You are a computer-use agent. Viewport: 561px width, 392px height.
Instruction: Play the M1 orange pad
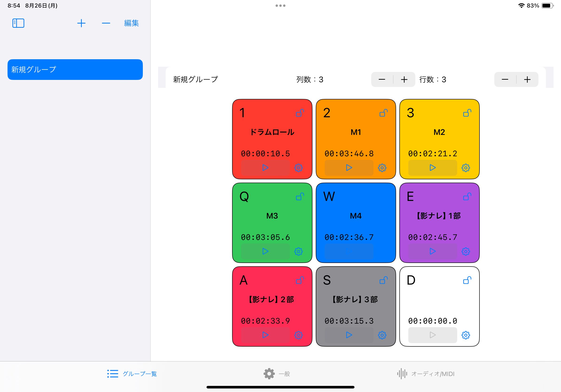click(349, 168)
